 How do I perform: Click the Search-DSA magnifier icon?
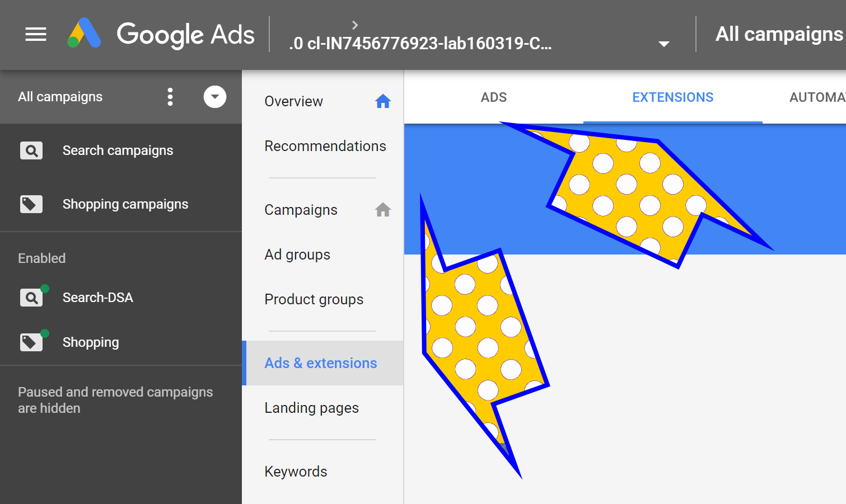[31, 297]
